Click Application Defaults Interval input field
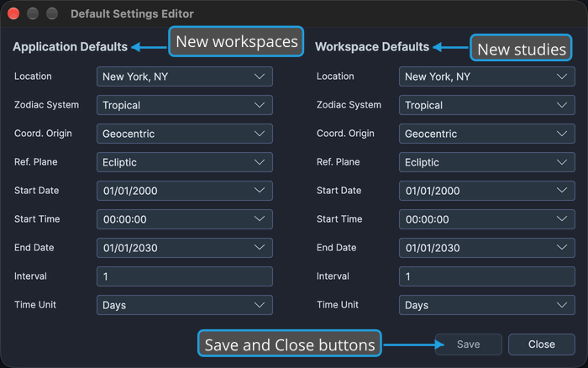Viewport: 588px width, 368px height. (x=185, y=276)
